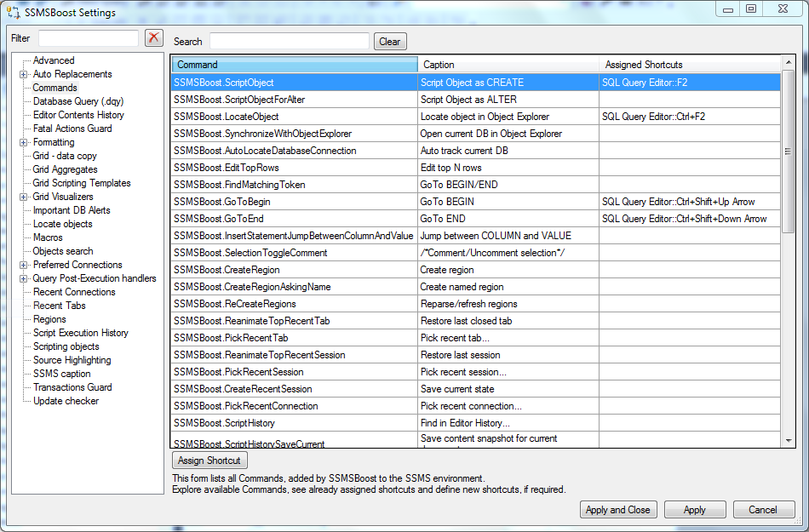Image resolution: width=809 pixels, height=532 pixels.
Task: Select the SSMSBoost.ReCreateRegions command row
Action: pos(476,304)
